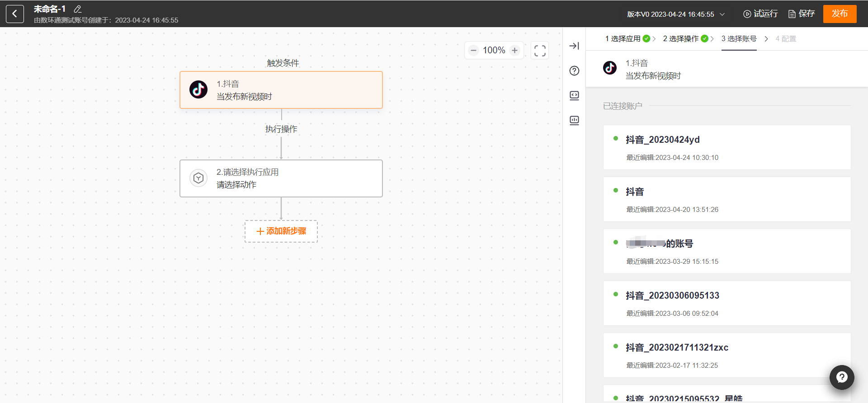Select the 2.请选择执行应用 node
The height and width of the screenshot is (403, 868).
tap(281, 178)
